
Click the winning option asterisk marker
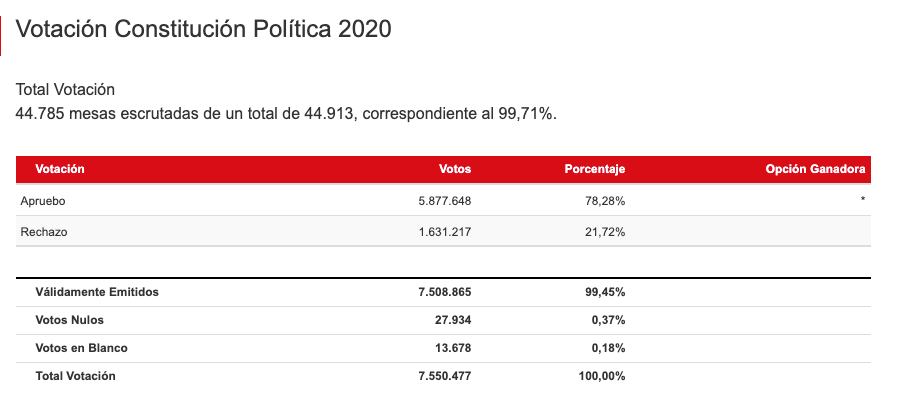[862, 200]
